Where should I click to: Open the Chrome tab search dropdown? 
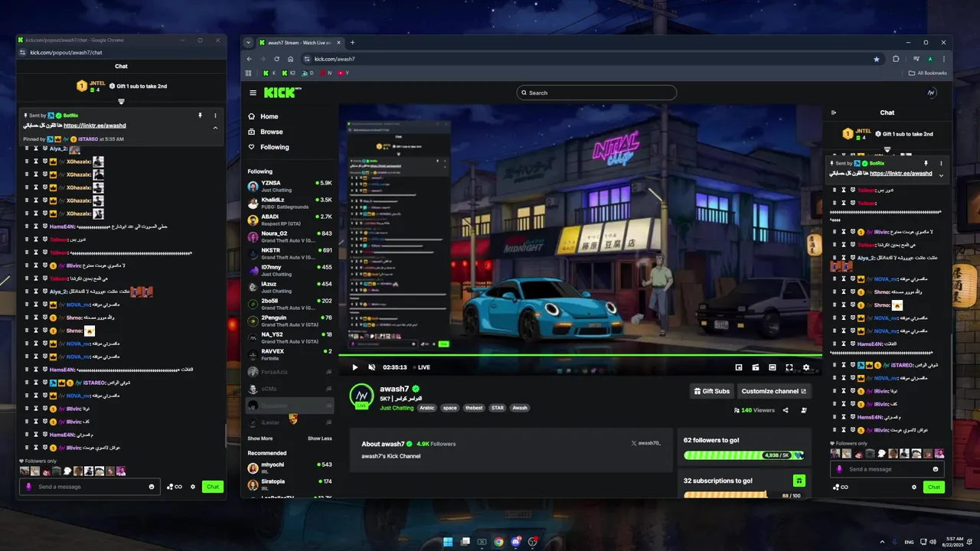pos(249,42)
